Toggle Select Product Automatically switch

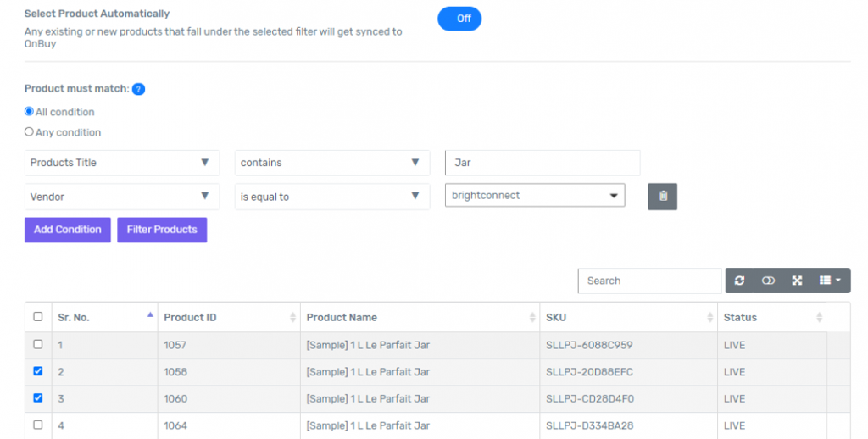(x=459, y=19)
